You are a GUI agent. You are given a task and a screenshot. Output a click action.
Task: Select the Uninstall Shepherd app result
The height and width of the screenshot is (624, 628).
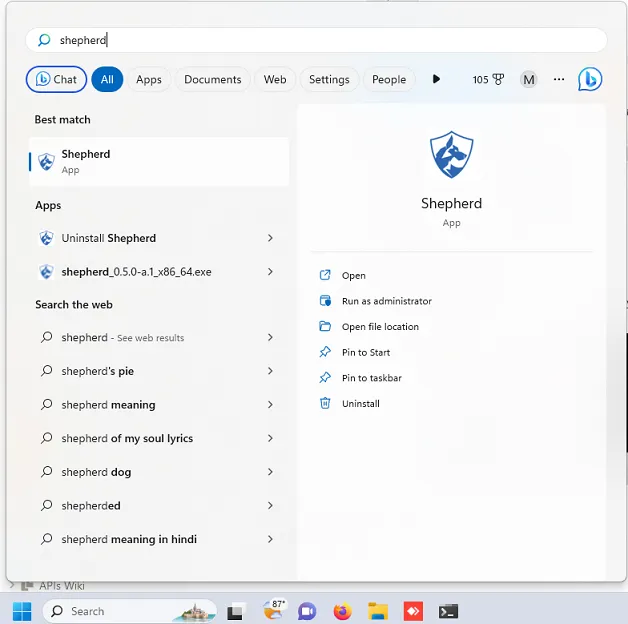pos(159,238)
